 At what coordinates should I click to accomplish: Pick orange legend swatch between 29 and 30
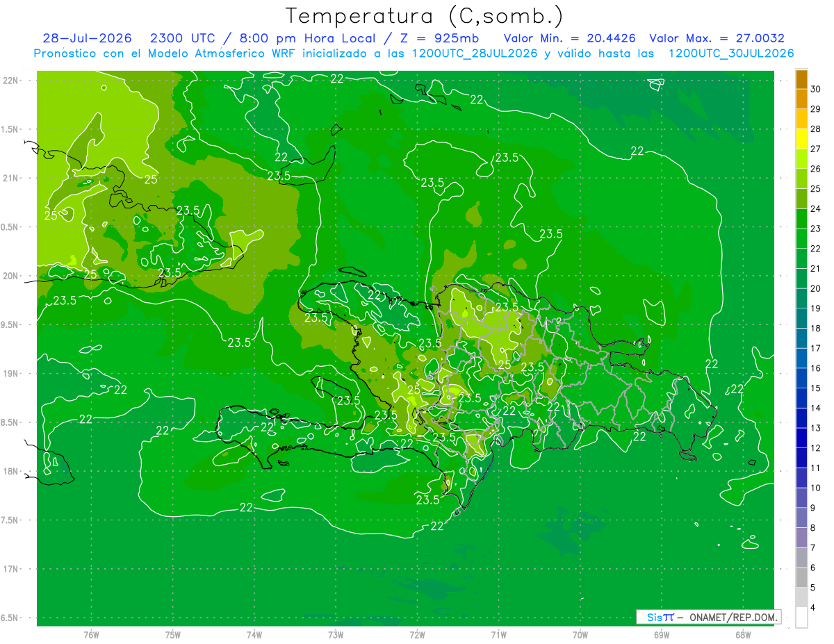click(801, 99)
